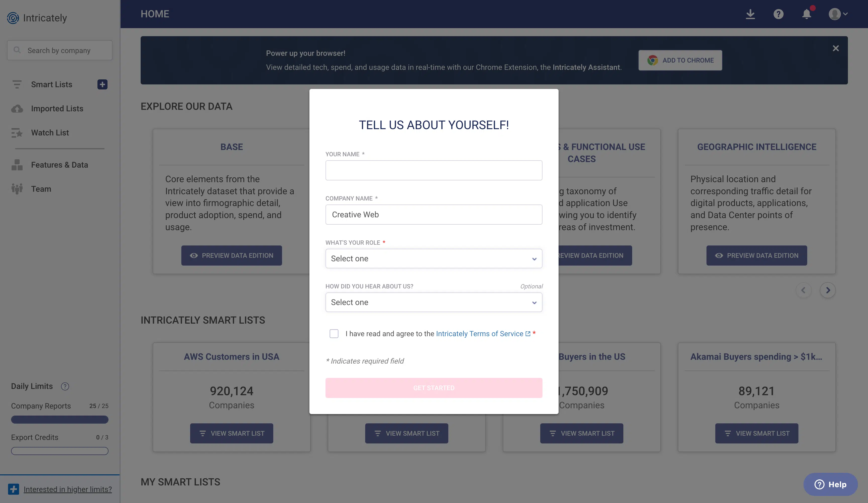Expand the What's Your Role dropdown
868x503 pixels.
pyautogui.click(x=434, y=258)
